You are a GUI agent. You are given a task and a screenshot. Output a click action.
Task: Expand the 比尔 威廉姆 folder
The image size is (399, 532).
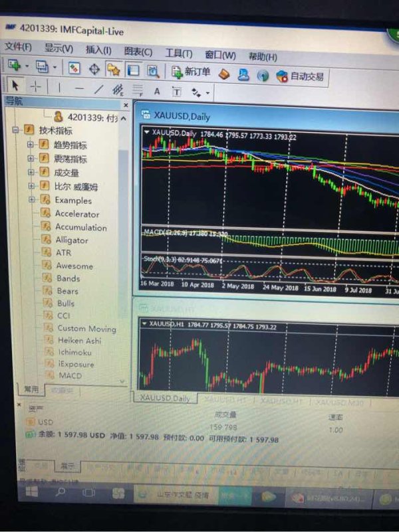pos(31,186)
